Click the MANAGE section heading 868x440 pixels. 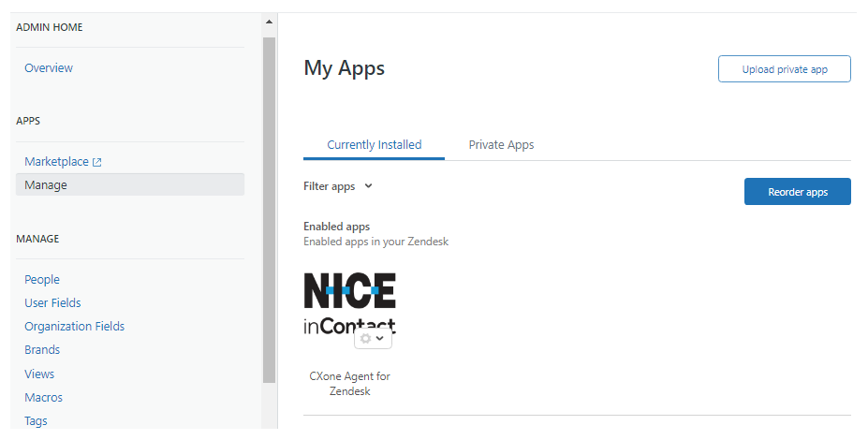pos(37,239)
